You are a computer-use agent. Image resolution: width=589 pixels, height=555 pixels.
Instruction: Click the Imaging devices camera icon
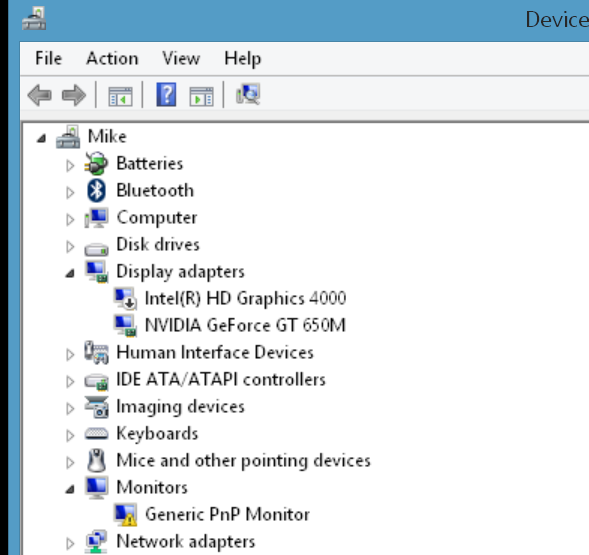tap(97, 407)
